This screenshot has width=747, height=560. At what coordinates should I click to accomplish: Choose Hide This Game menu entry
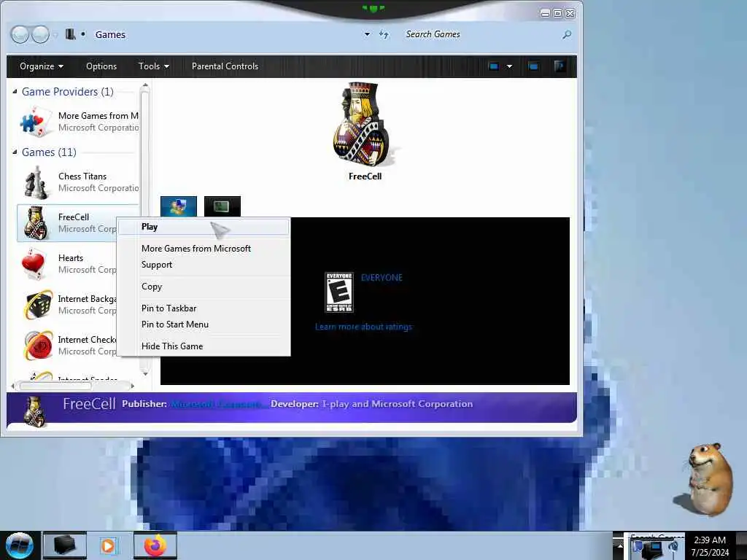coord(204,346)
